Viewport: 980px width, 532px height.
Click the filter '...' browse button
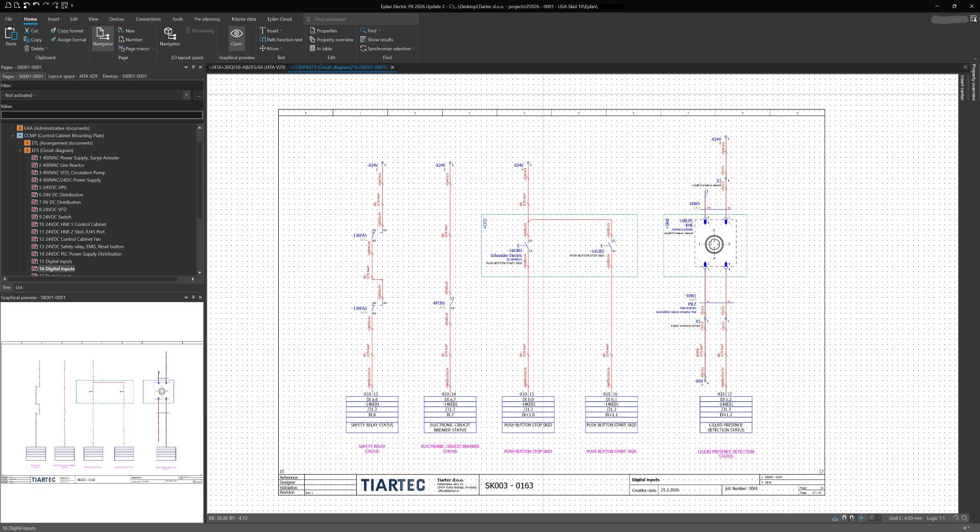(198, 95)
